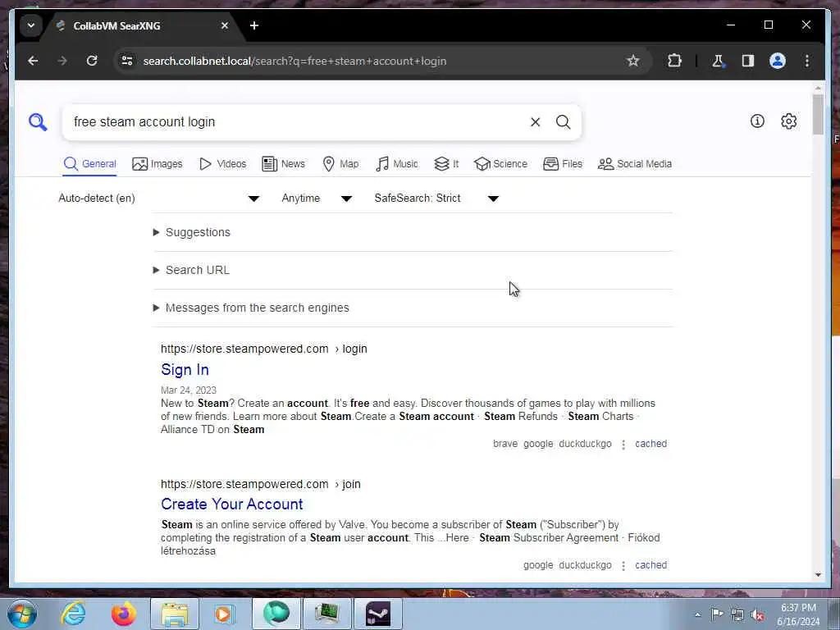
Task: Open cached version of Sign In result
Action: tap(651, 444)
